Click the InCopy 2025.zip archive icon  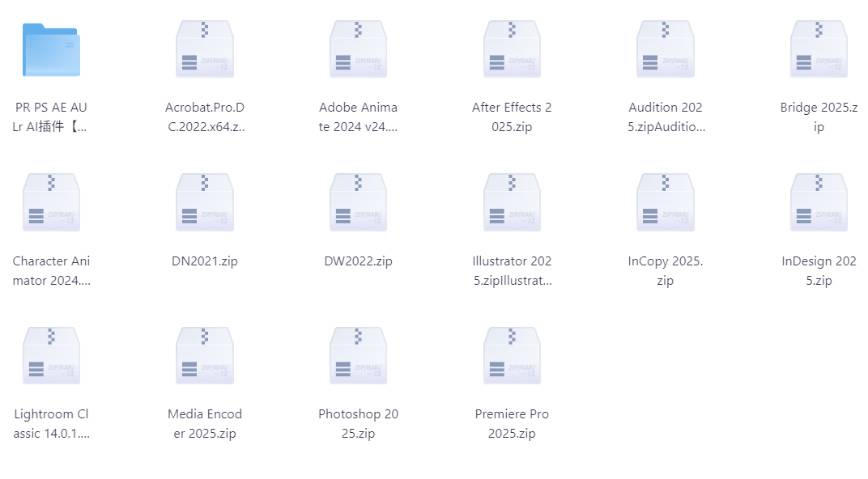coord(666,202)
